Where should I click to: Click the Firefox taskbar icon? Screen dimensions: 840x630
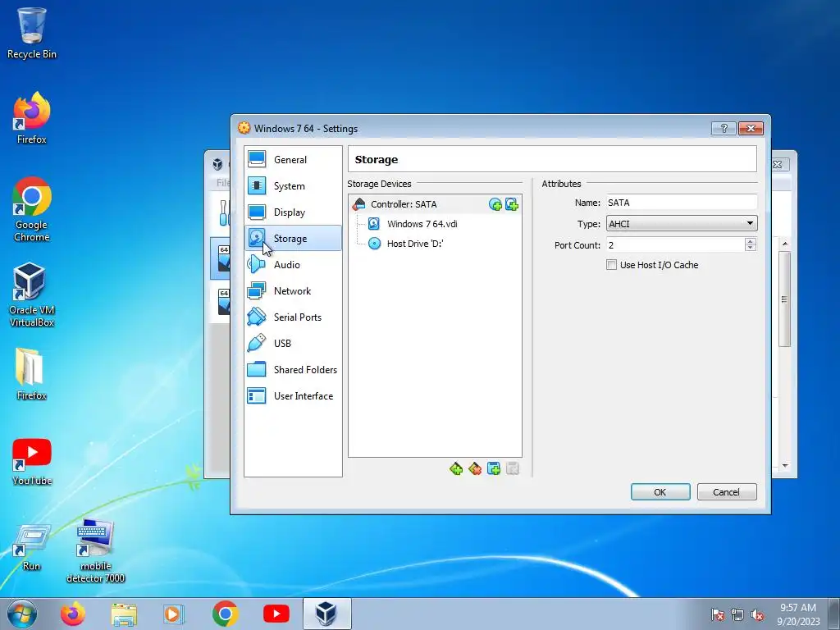(x=73, y=614)
